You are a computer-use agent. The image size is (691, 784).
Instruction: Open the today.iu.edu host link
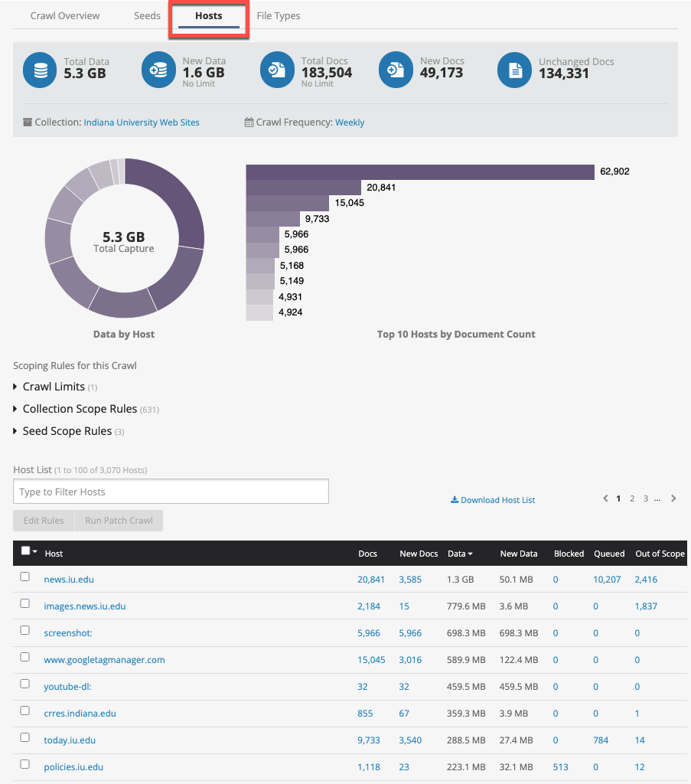click(x=70, y=740)
